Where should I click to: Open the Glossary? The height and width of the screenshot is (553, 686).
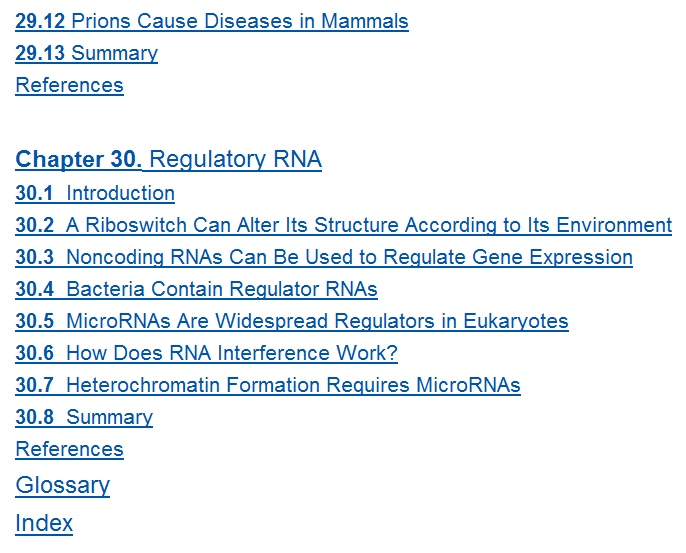62,485
